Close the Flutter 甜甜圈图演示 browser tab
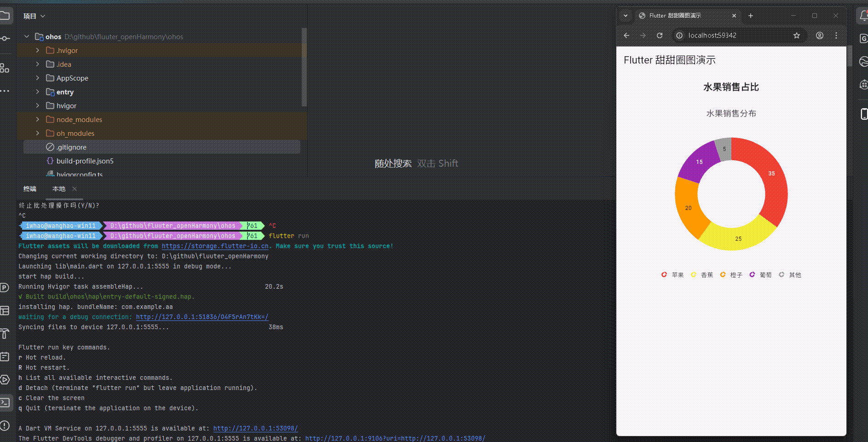The height and width of the screenshot is (442, 868). point(734,16)
